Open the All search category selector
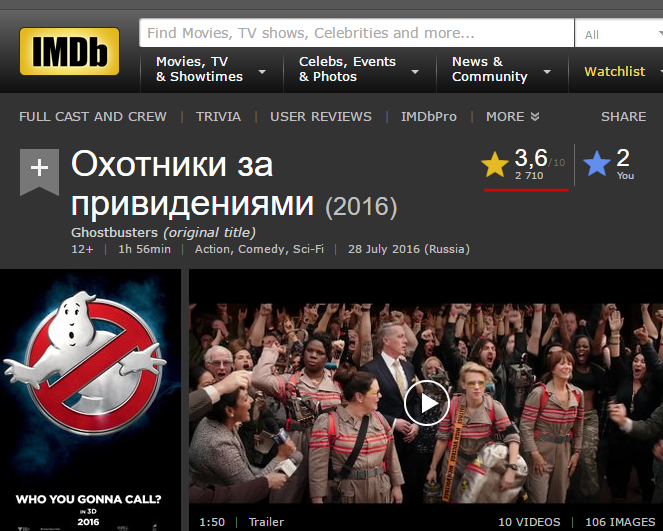 pyautogui.click(x=619, y=35)
